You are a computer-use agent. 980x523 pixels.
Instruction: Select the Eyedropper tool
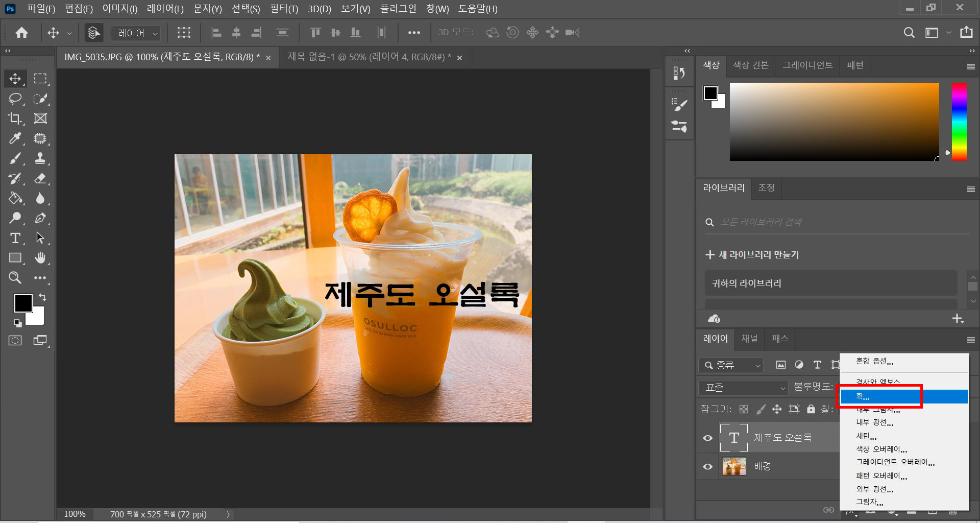point(15,138)
